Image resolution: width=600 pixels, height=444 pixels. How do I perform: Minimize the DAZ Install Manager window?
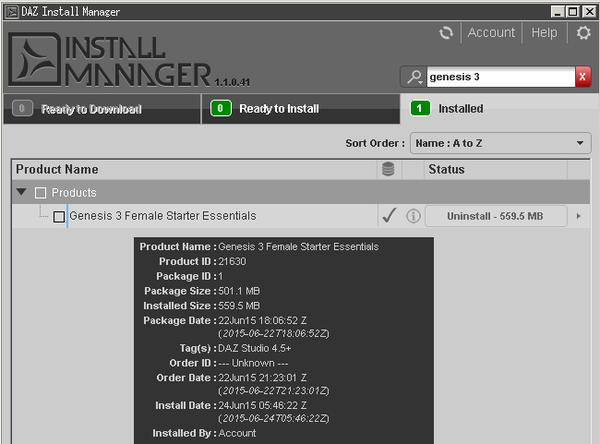click(x=558, y=12)
